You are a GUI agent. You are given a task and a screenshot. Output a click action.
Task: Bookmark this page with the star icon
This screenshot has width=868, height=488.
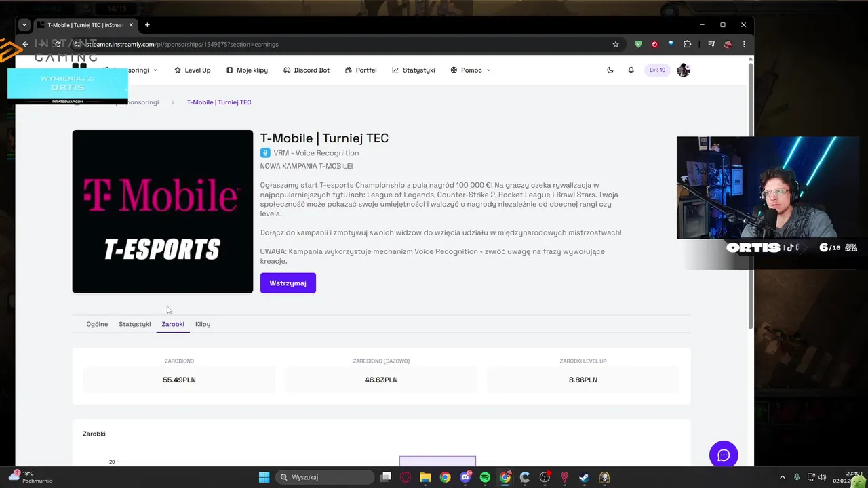[x=616, y=44]
